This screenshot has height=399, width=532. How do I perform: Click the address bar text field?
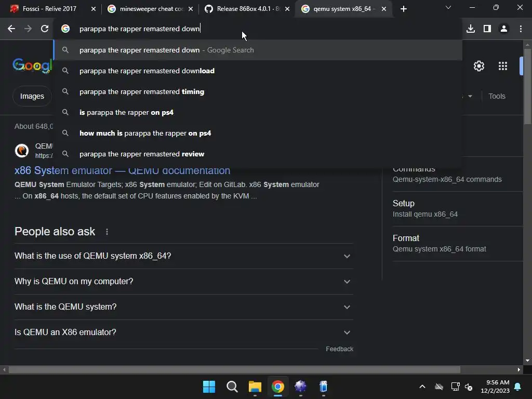[258, 29]
